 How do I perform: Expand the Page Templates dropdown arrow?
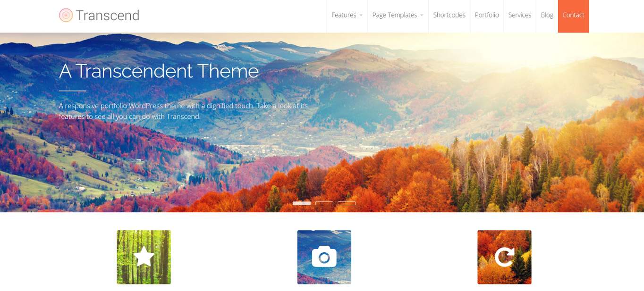click(x=422, y=16)
